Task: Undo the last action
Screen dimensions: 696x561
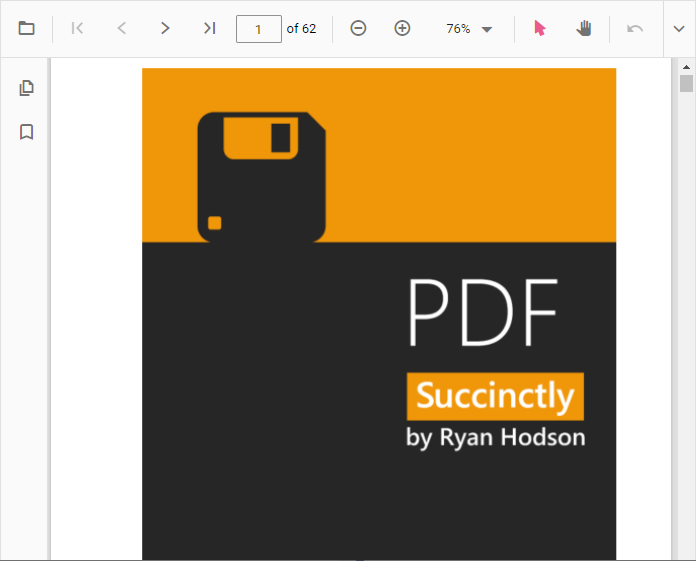Action: [635, 28]
